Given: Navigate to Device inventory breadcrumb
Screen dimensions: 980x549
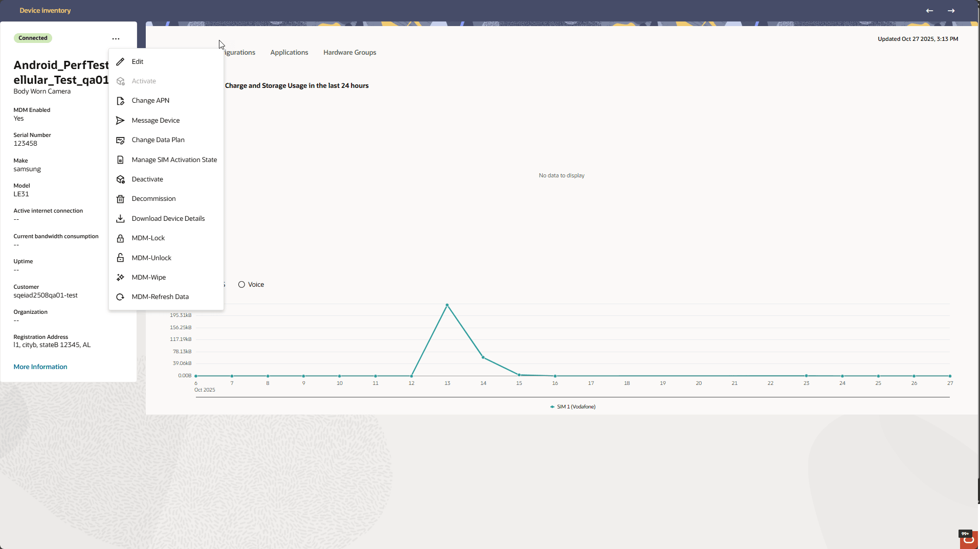Looking at the screenshot, I should [45, 10].
